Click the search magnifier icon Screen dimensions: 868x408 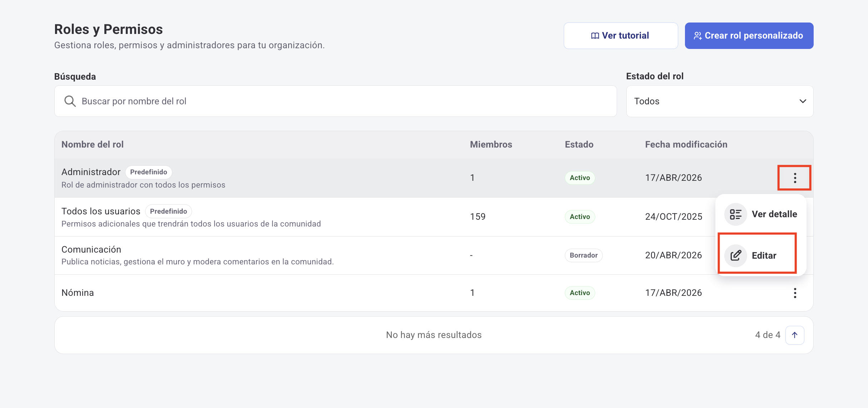click(70, 101)
